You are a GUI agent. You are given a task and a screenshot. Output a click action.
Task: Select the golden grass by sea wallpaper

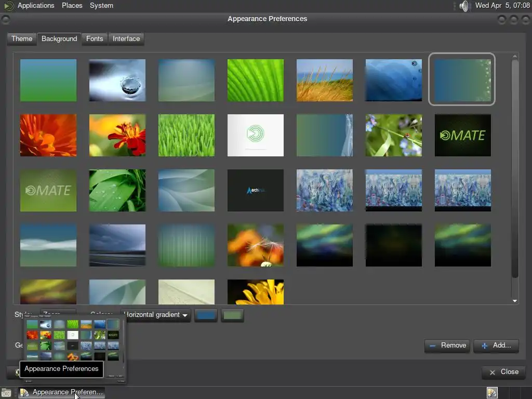pos(325,80)
